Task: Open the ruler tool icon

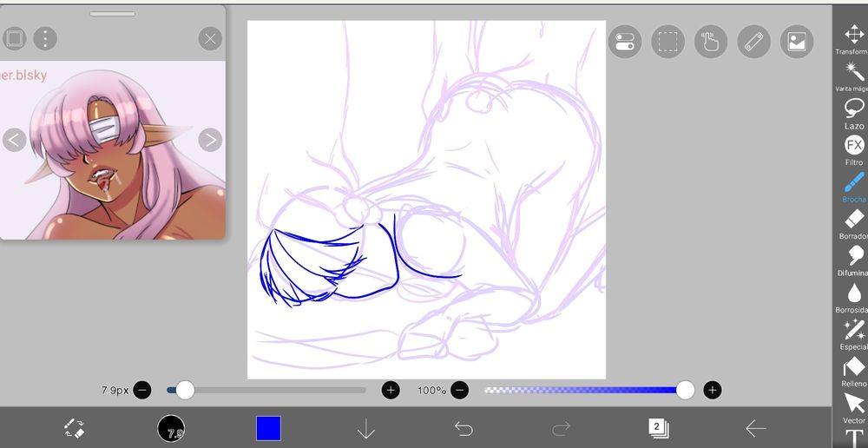Action: pyautogui.click(x=754, y=42)
